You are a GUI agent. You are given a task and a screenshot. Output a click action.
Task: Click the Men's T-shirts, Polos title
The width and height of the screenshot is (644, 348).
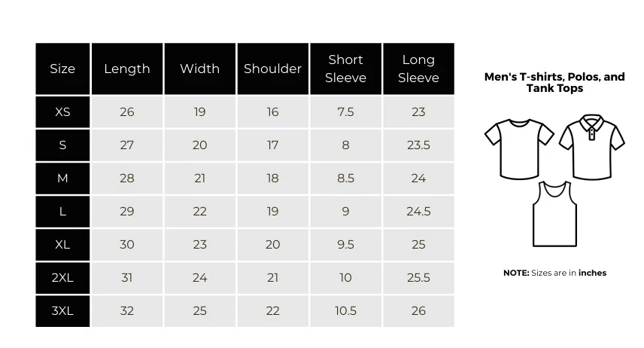[554, 82]
